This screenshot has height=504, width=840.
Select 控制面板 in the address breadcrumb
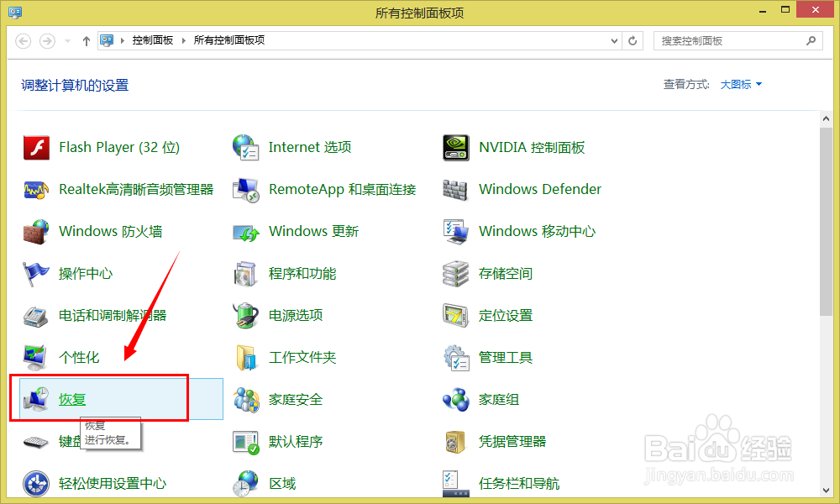[x=153, y=40]
